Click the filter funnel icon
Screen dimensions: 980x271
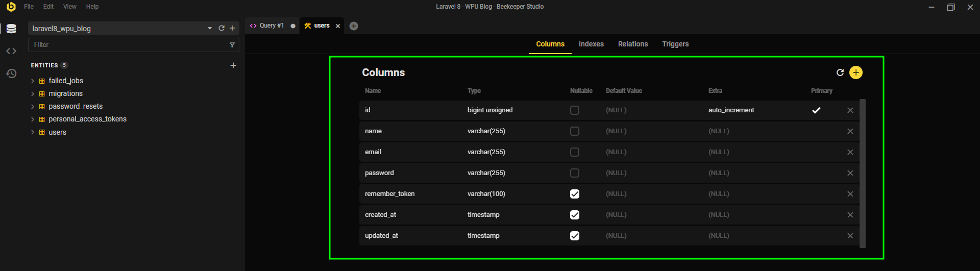(x=232, y=45)
